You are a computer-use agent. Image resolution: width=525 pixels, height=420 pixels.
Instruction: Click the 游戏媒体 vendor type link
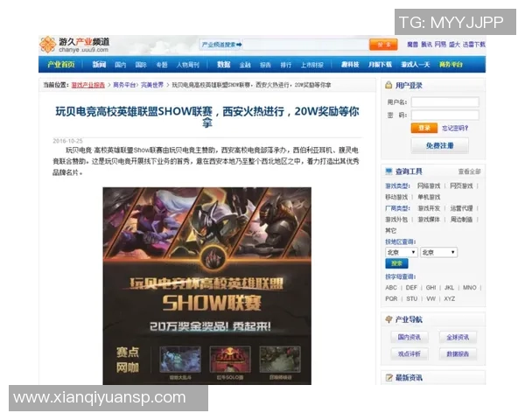point(429,220)
